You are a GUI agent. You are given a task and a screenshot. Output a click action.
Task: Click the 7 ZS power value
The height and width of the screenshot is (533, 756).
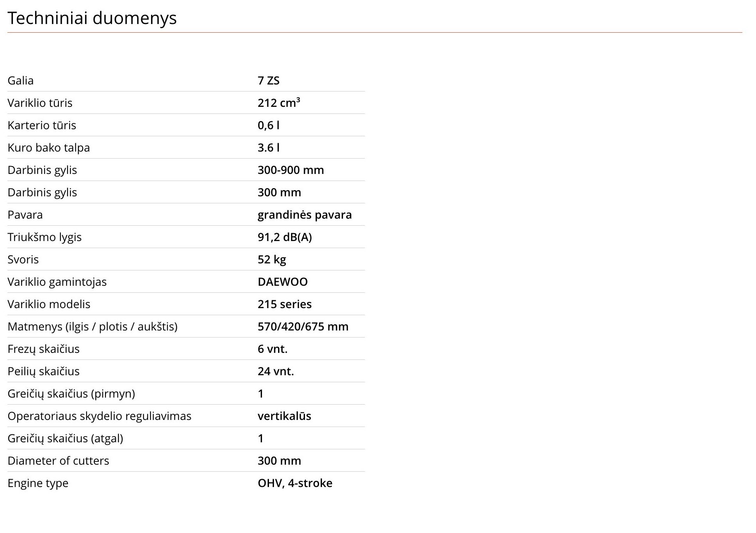coord(269,80)
